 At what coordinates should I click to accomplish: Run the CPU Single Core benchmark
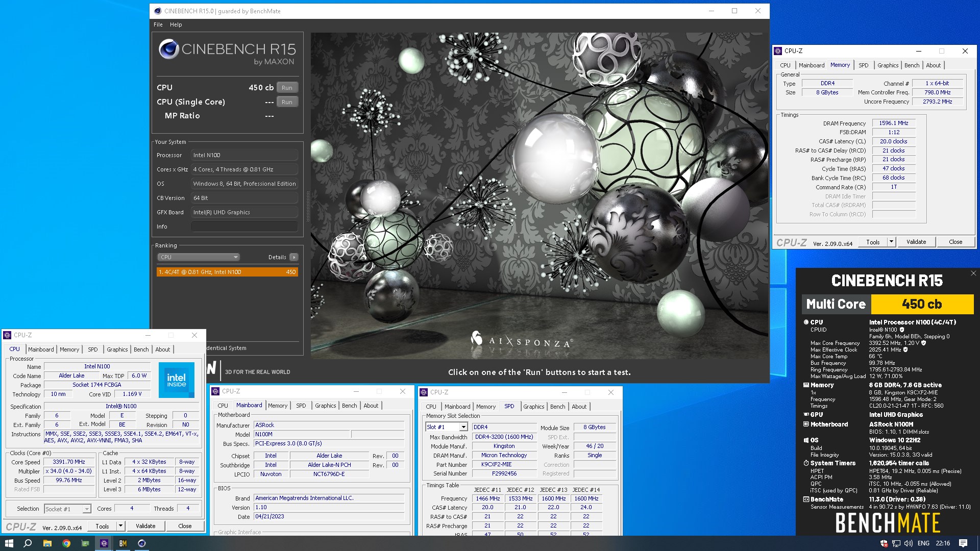[x=287, y=102]
